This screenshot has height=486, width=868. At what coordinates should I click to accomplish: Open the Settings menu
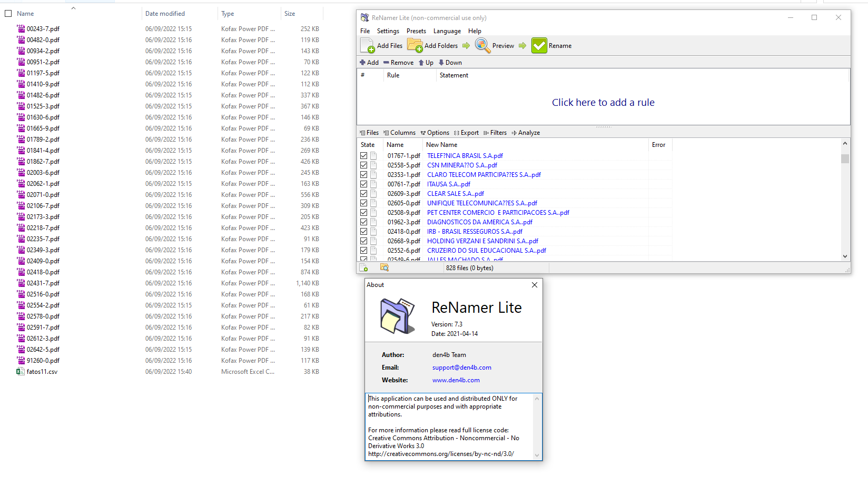coord(388,31)
